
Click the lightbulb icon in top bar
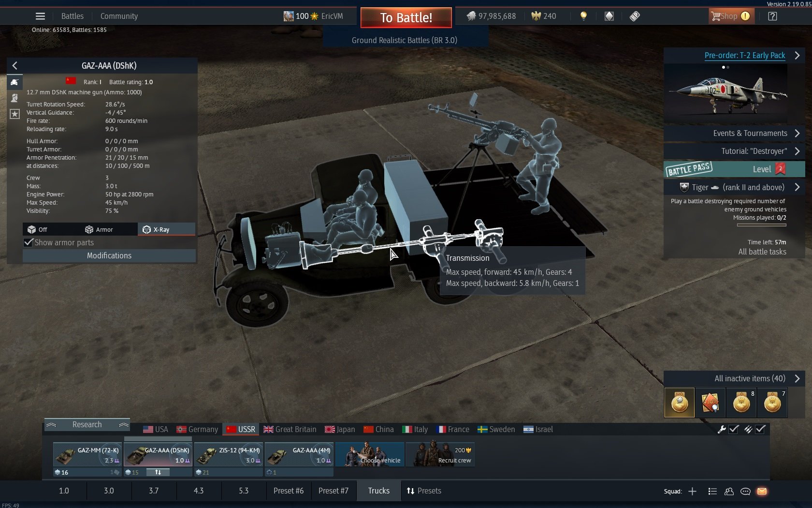coord(583,16)
